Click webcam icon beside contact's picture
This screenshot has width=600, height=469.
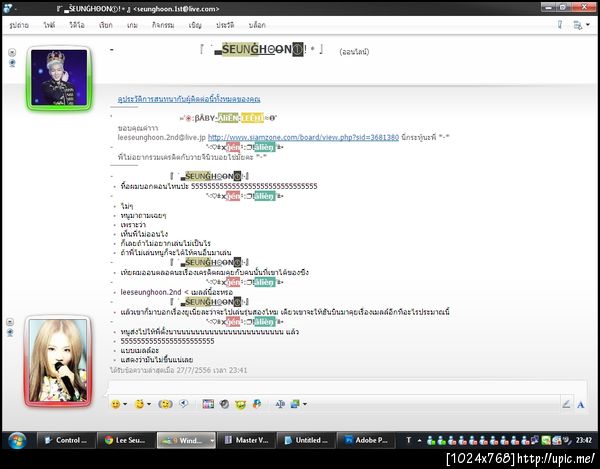pos(12,63)
